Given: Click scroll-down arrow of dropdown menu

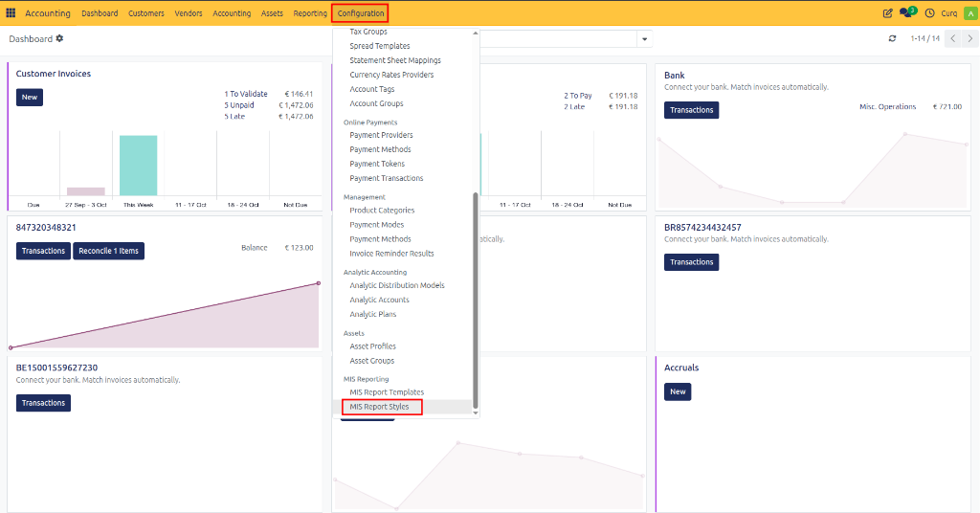Looking at the screenshot, I should (475, 413).
